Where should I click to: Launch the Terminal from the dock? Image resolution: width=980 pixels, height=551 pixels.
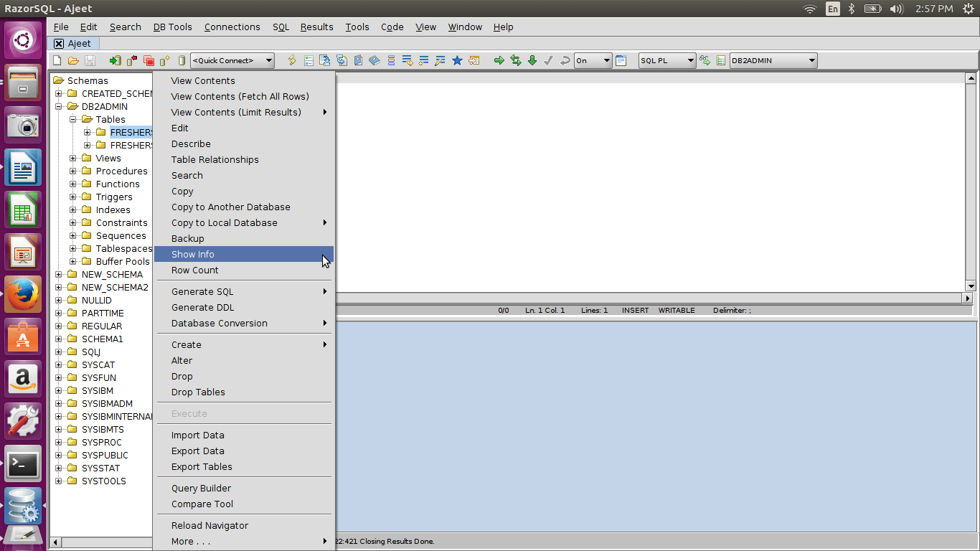pos(23,463)
